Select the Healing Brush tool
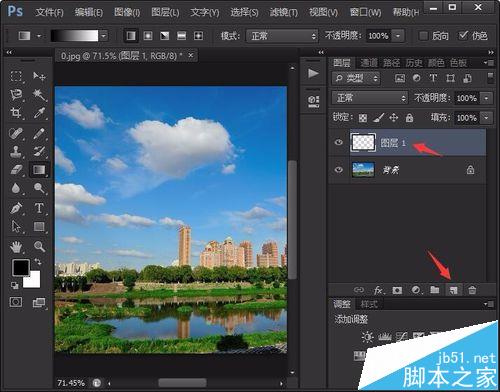 coord(16,133)
